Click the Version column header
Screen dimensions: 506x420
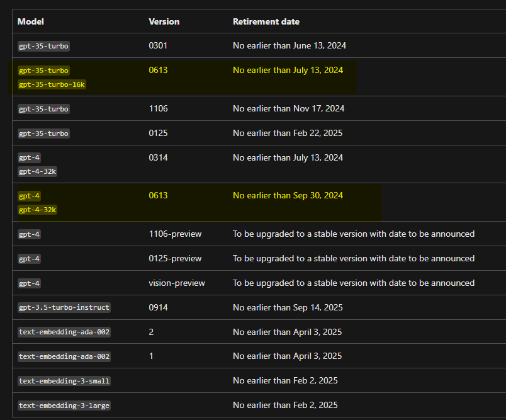164,21
